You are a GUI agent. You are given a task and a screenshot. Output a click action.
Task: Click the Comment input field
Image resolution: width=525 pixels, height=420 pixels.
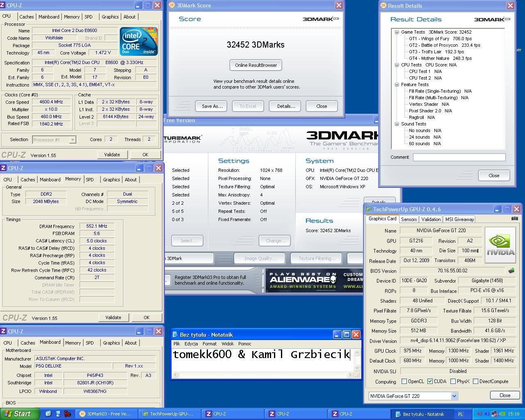point(459,157)
